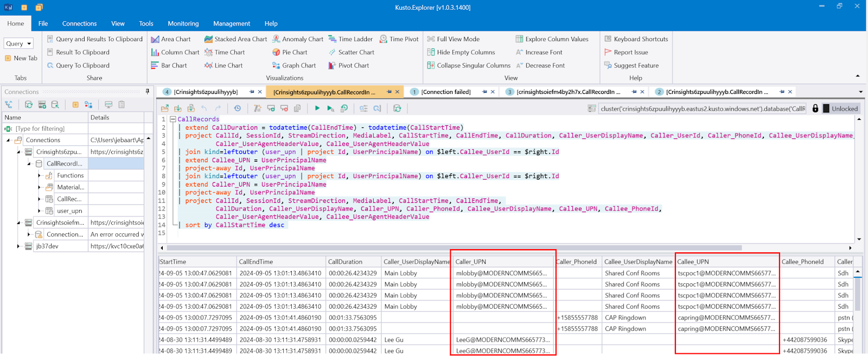Click the undo arrow in the editor toolbar
Viewport: 868px width, 356px height.
tap(204, 109)
